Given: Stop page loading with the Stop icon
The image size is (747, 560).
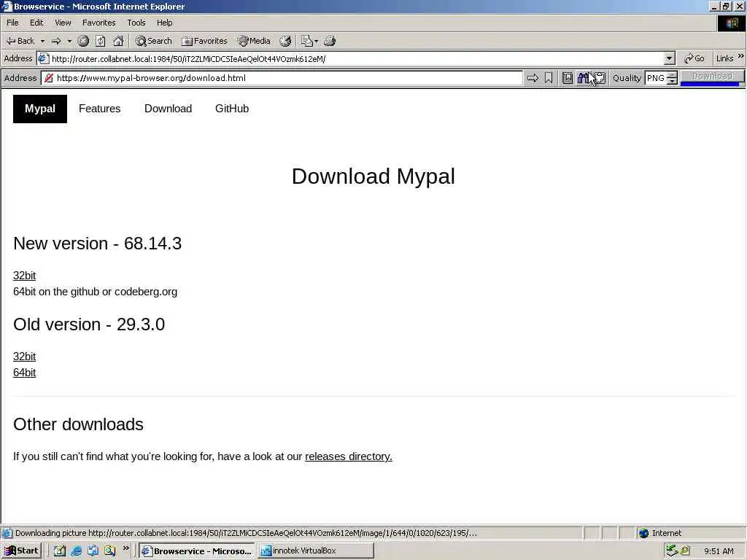Looking at the screenshot, I should [x=83, y=41].
